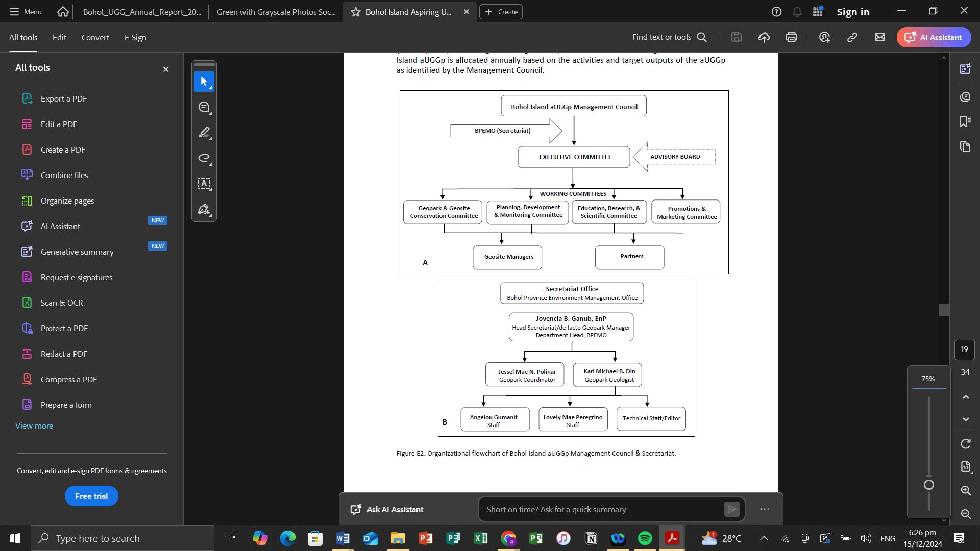This screenshot has height=551, width=980.
Task: Pick the text box select tool
Action: point(204,184)
